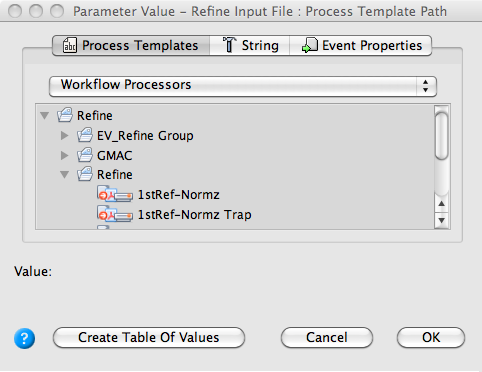The width and height of the screenshot is (482, 372).
Task: Click the nested Refine folder icon
Action: 85,174
